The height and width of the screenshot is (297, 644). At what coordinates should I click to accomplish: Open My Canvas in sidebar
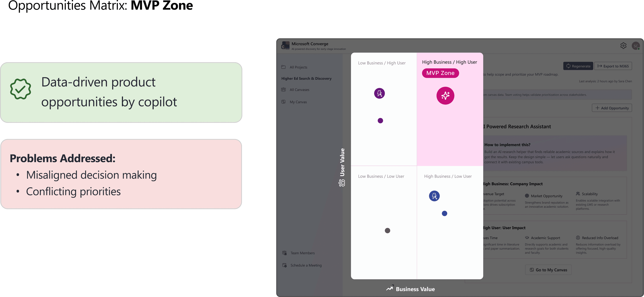298,102
